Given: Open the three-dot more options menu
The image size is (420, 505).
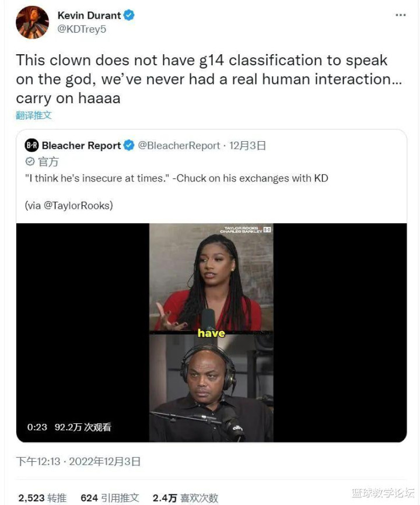Looking at the screenshot, I should pyautogui.click(x=400, y=15).
